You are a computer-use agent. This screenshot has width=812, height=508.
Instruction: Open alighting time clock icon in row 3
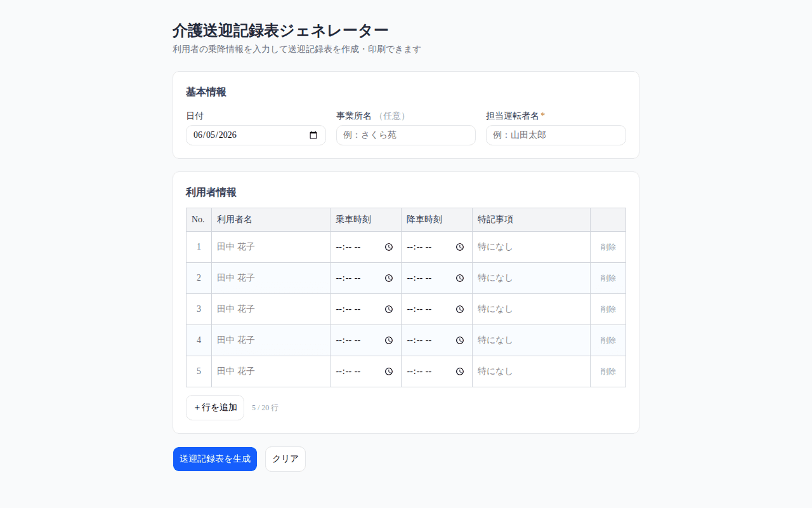point(460,309)
